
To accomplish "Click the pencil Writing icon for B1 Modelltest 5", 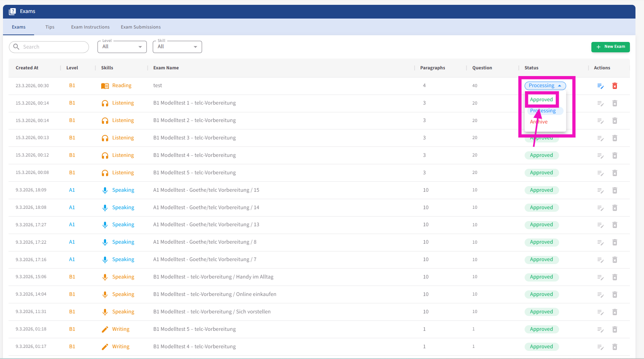I will pyautogui.click(x=105, y=329).
